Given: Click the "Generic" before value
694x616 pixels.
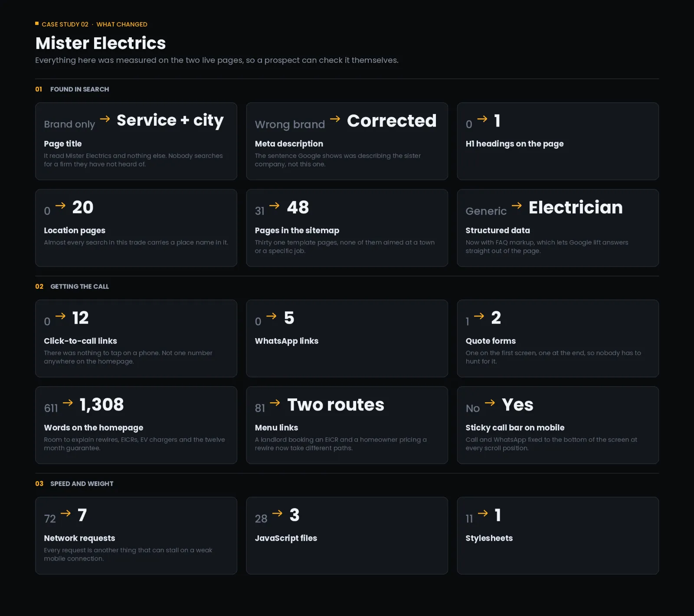Looking at the screenshot, I should (486, 211).
